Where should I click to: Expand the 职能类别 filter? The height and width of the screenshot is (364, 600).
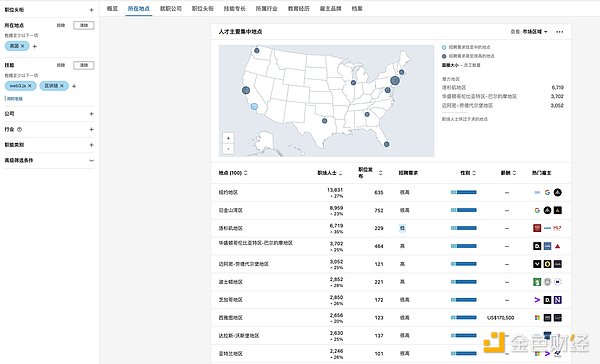[91, 145]
